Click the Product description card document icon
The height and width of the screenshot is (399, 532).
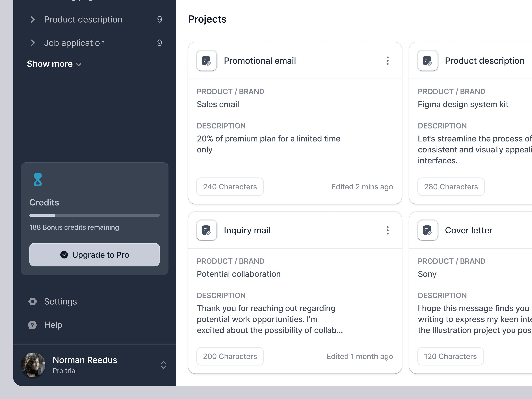click(427, 61)
